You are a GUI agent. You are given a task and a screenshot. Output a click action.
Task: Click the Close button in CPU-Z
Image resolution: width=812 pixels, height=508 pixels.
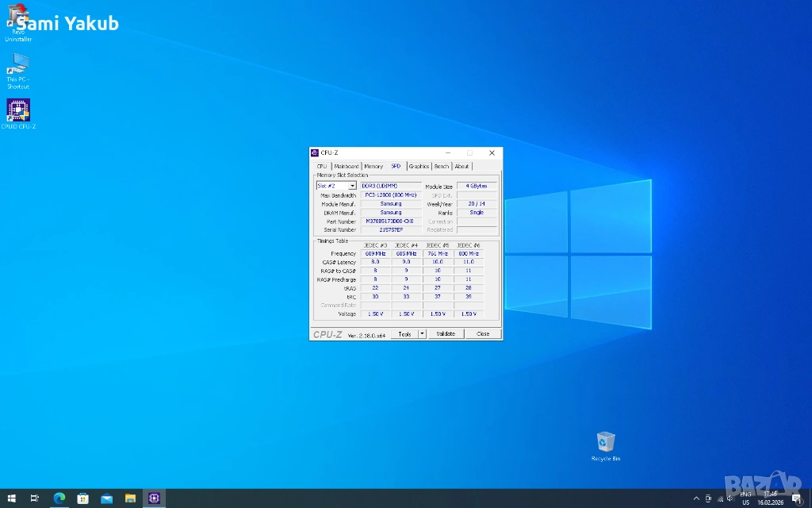(482, 334)
